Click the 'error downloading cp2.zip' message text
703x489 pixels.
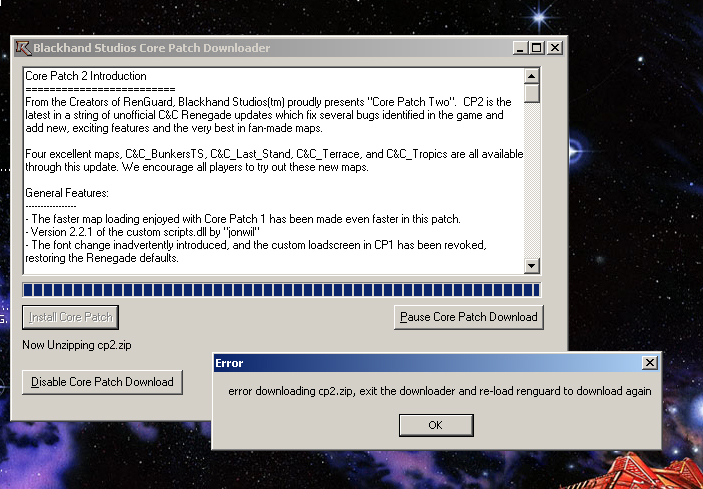[x=439, y=391]
